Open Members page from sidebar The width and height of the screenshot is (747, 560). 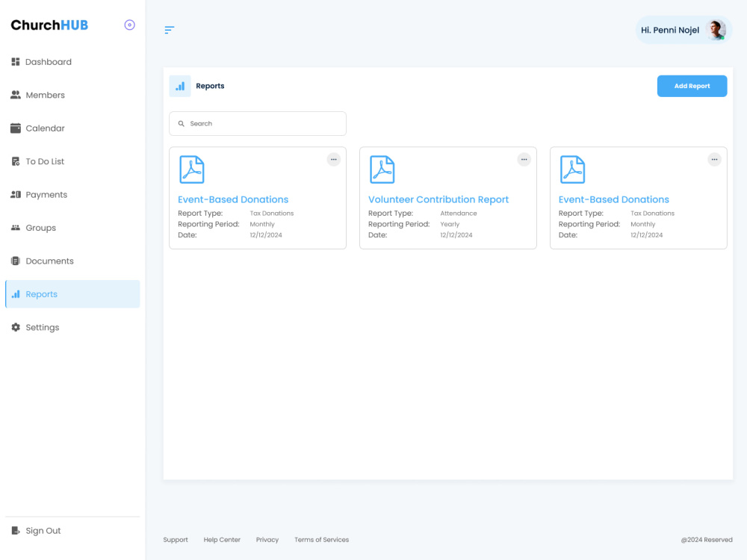coord(72,95)
